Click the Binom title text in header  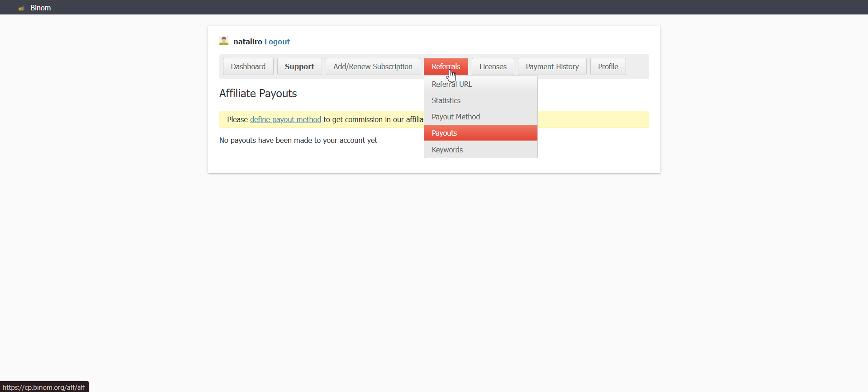(x=40, y=8)
